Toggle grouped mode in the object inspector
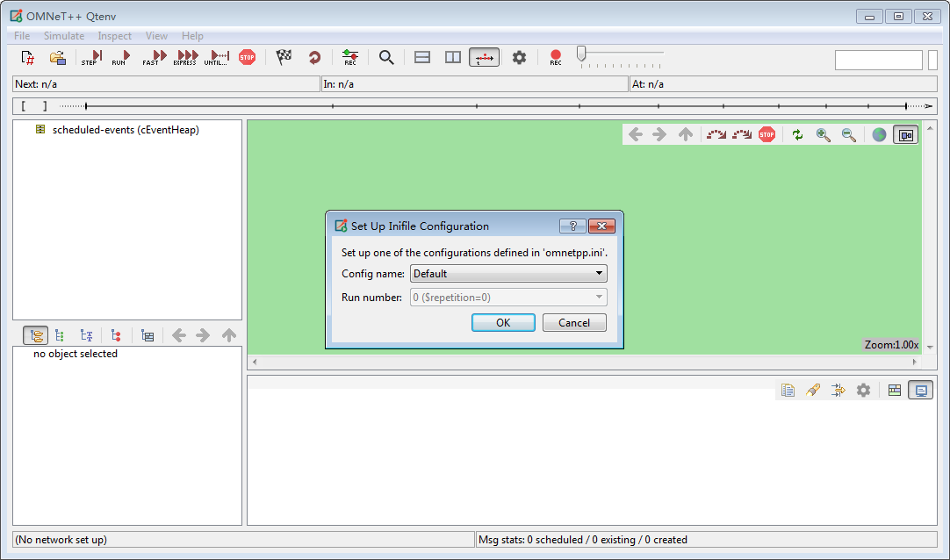 (x=35, y=334)
